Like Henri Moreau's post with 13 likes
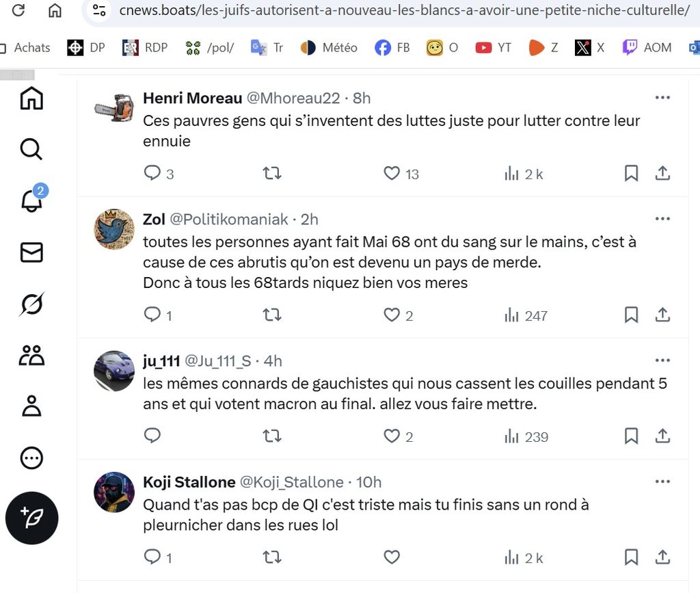700x593 pixels. coord(392,173)
